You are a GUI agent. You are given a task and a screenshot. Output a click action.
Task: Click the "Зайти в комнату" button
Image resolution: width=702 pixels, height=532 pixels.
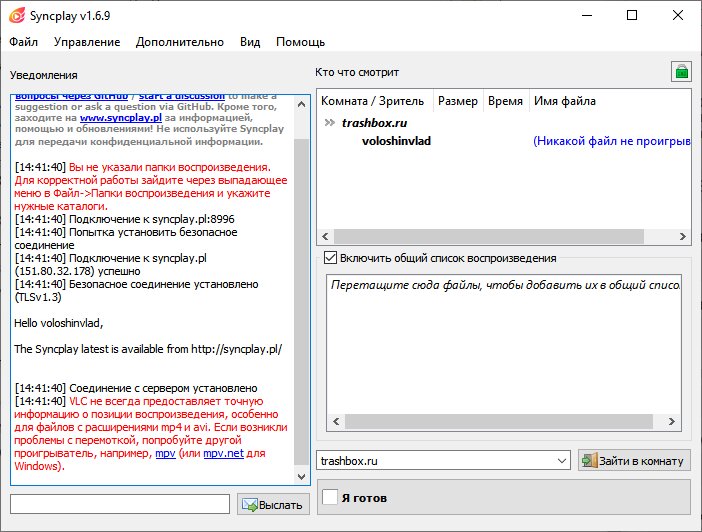634,461
